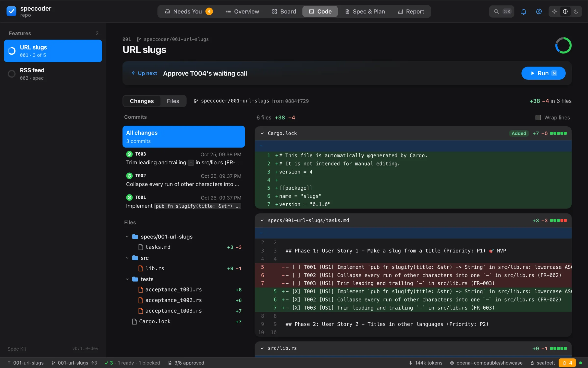The image size is (588, 368).
Task: Expand hidden lines in tasks.md diff
Action: point(261,233)
